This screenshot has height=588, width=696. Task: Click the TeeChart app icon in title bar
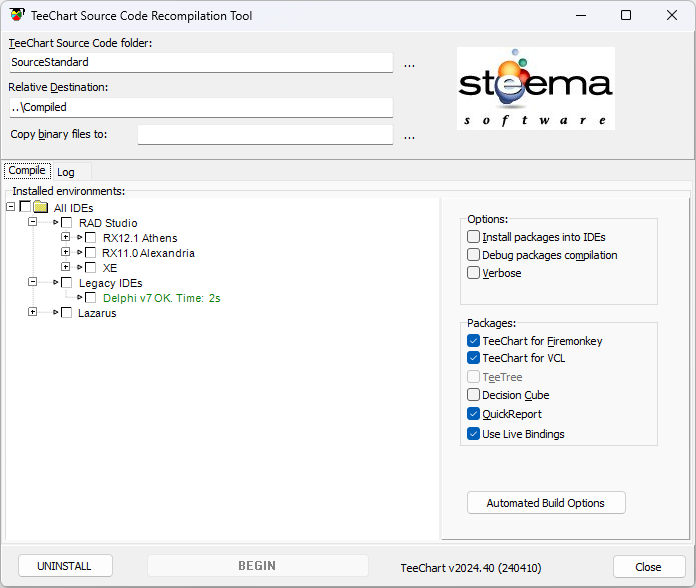(17, 15)
